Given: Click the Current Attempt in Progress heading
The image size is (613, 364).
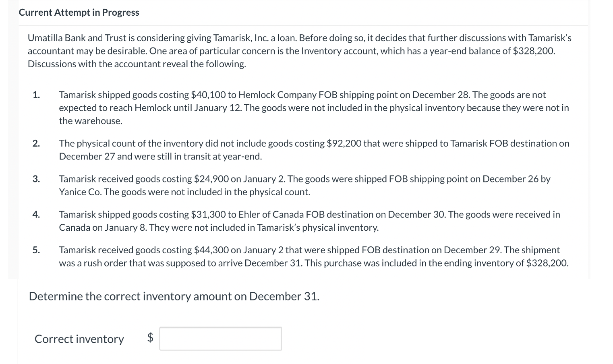Looking at the screenshot, I should pyautogui.click(x=79, y=12).
